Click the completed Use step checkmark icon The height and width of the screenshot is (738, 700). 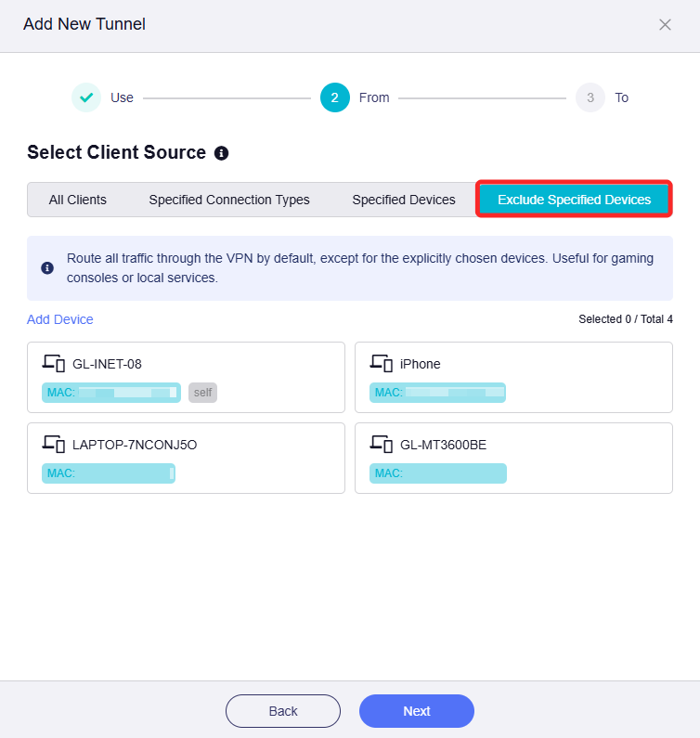(x=86, y=97)
